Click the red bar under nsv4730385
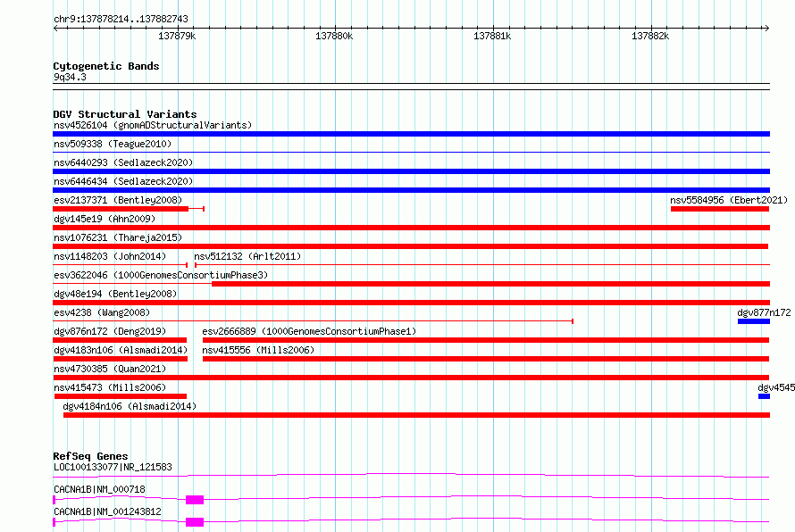The width and height of the screenshot is (795, 532). click(411, 378)
